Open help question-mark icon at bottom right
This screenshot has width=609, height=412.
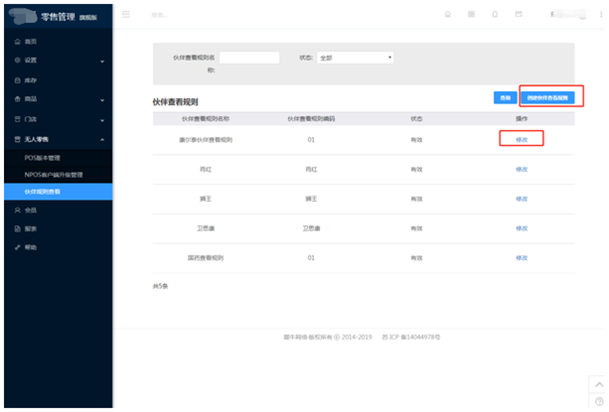pyautogui.click(x=599, y=402)
